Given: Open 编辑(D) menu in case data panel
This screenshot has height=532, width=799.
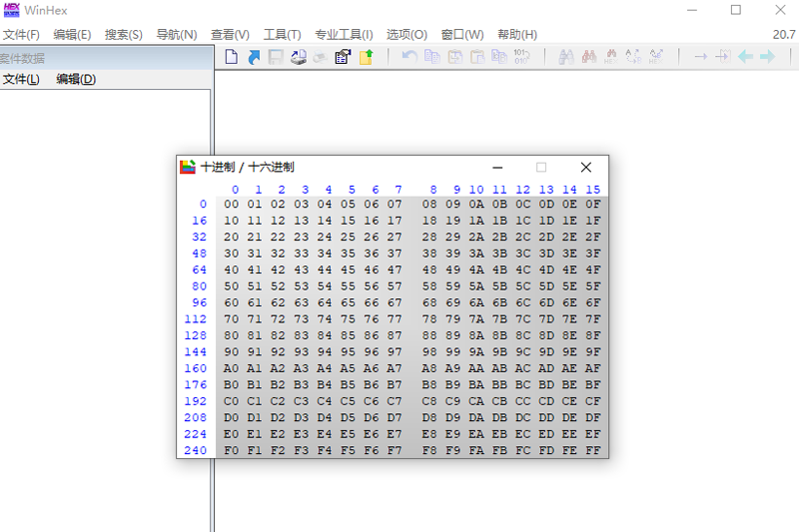Looking at the screenshot, I should tap(76, 79).
